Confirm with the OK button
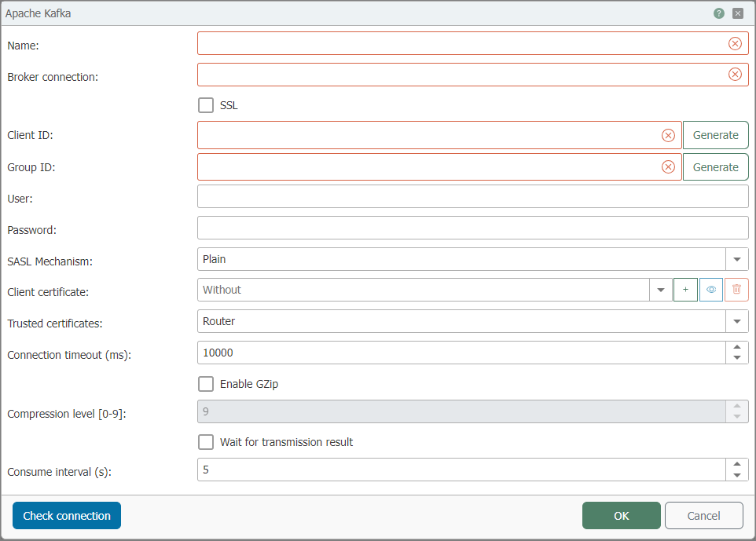756x541 pixels. [621, 515]
